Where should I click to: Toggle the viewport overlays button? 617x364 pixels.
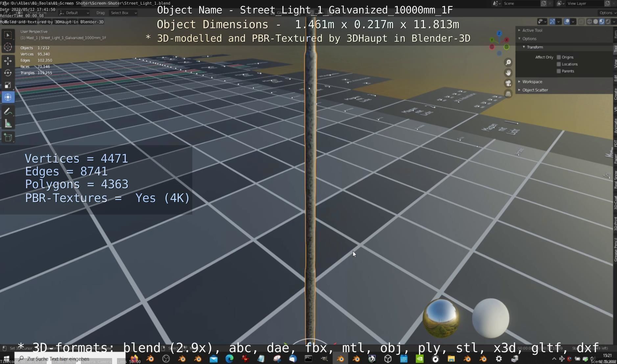[x=567, y=22]
